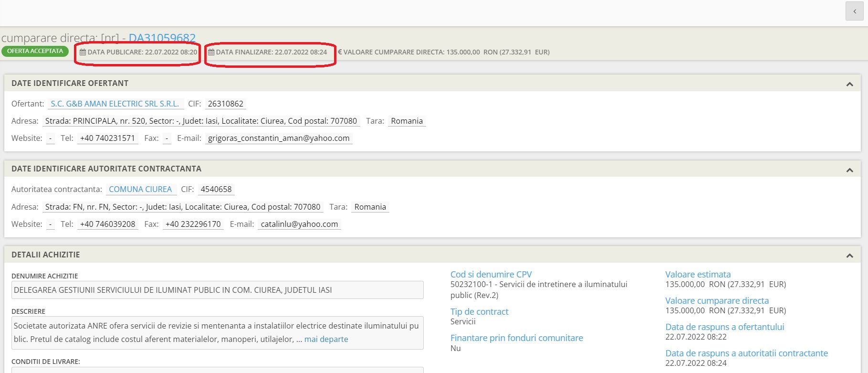Click the 'Data de raspuns a ofertantului' heading
Viewport: 868px width, 373px height.
[x=724, y=327]
